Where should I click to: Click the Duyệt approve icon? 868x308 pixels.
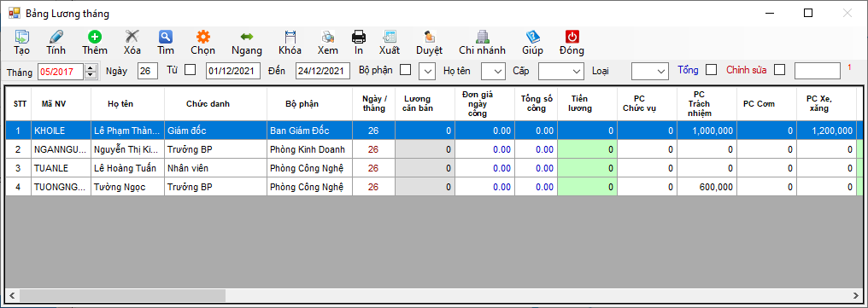pos(429,37)
